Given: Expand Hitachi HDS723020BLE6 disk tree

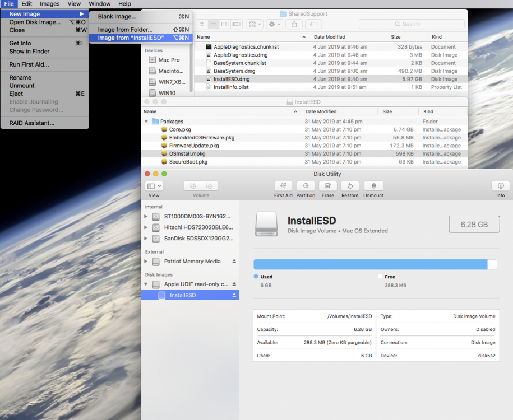Looking at the screenshot, I should click(x=146, y=227).
